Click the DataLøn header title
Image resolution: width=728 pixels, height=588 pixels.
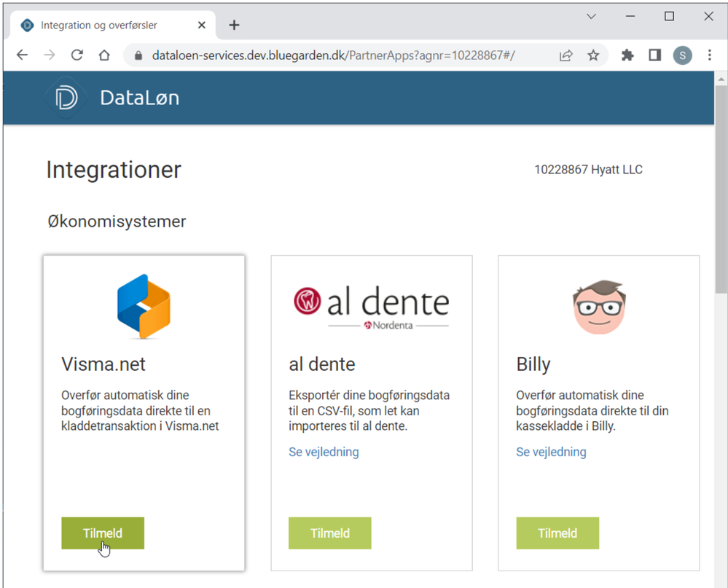click(x=140, y=98)
